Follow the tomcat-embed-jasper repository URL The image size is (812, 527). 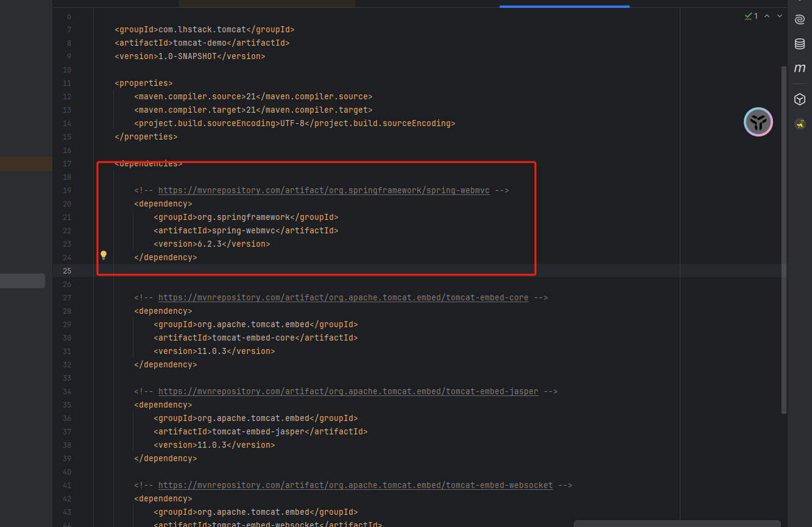348,392
